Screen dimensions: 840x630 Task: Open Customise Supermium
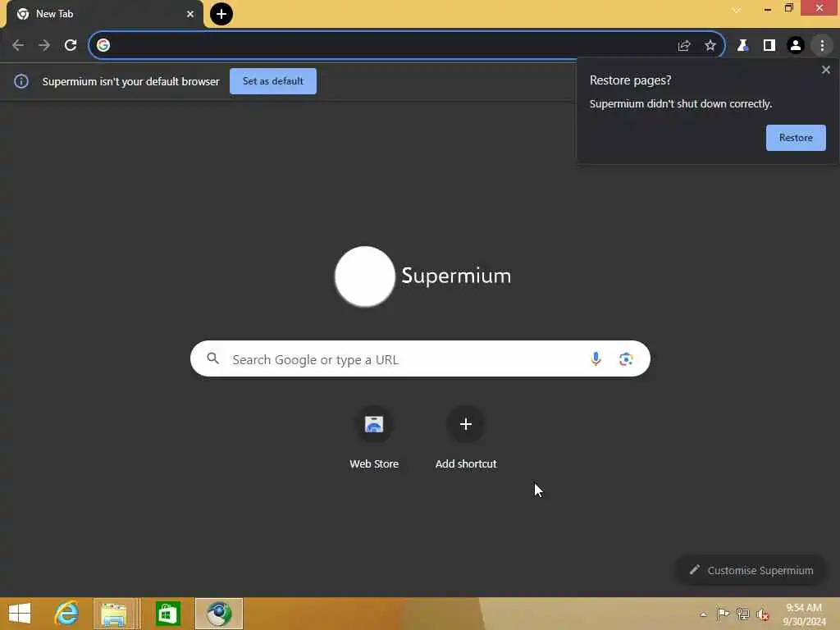point(751,570)
